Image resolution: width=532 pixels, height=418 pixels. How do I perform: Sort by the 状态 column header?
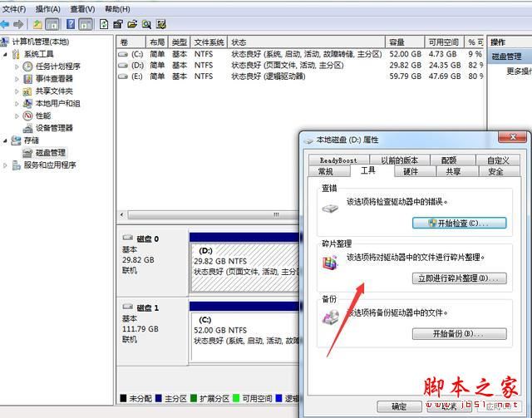coord(307,42)
